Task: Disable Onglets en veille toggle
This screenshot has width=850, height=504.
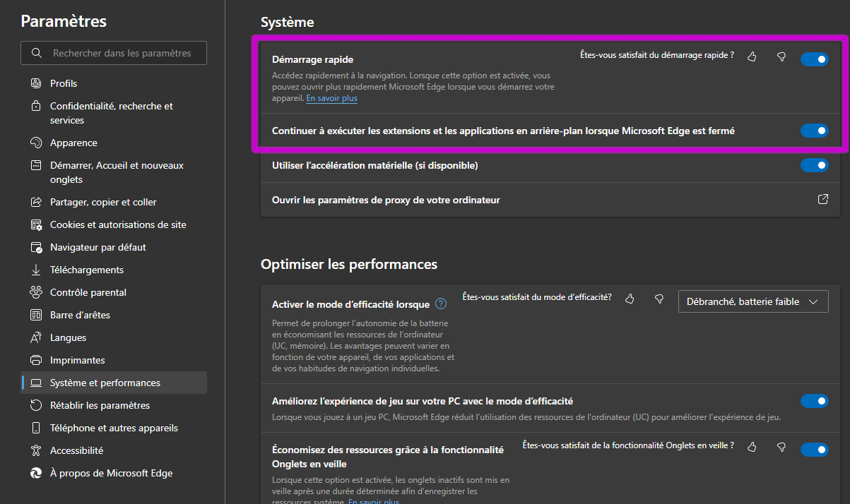Action: coord(814,450)
